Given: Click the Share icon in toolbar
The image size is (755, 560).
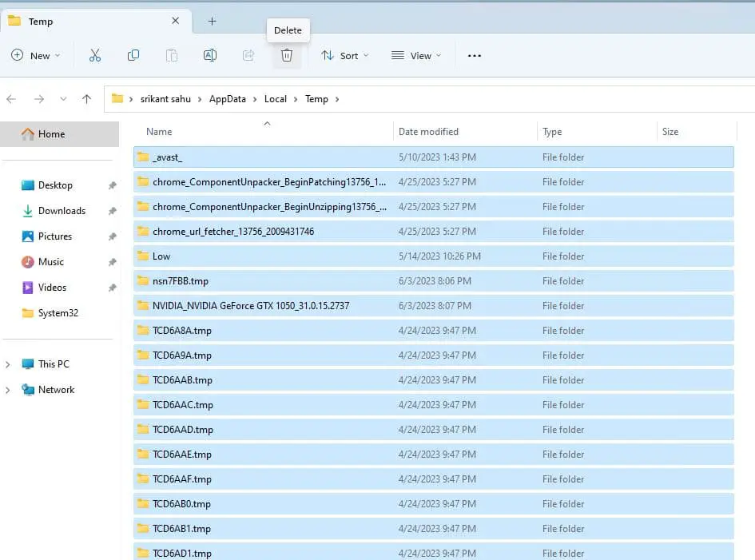Looking at the screenshot, I should tap(248, 55).
